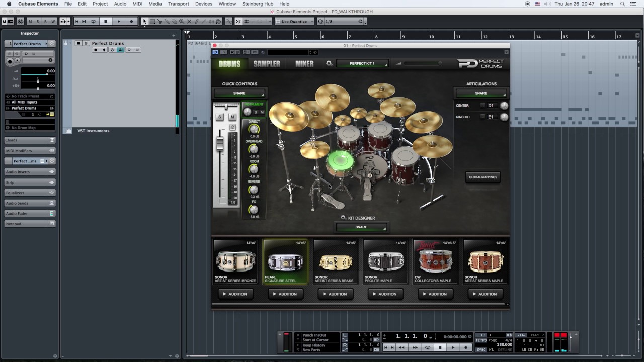Image resolution: width=644 pixels, height=362 pixels.
Task: Select the Color paint bucket tool
Action: (x=219, y=22)
